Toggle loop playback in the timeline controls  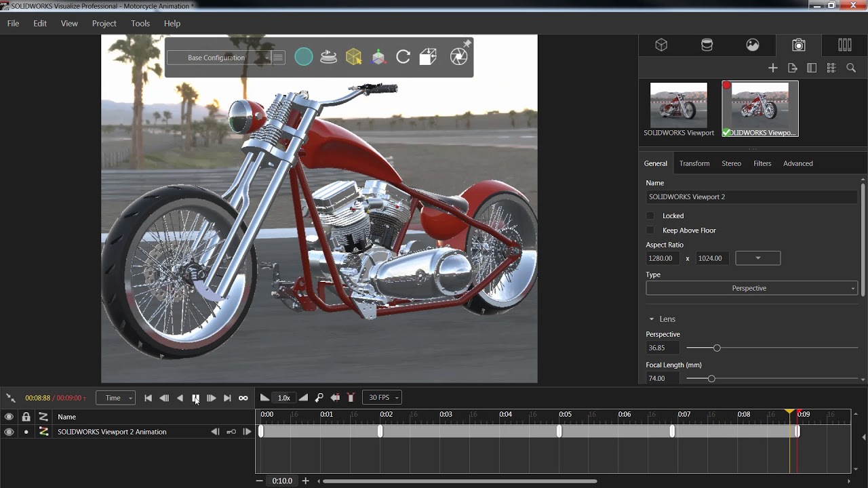click(x=242, y=399)
